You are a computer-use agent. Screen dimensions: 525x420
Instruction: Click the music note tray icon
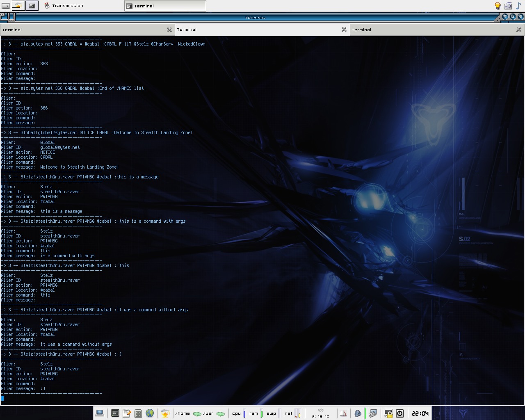pyautogui.click(x=518, y=6)
